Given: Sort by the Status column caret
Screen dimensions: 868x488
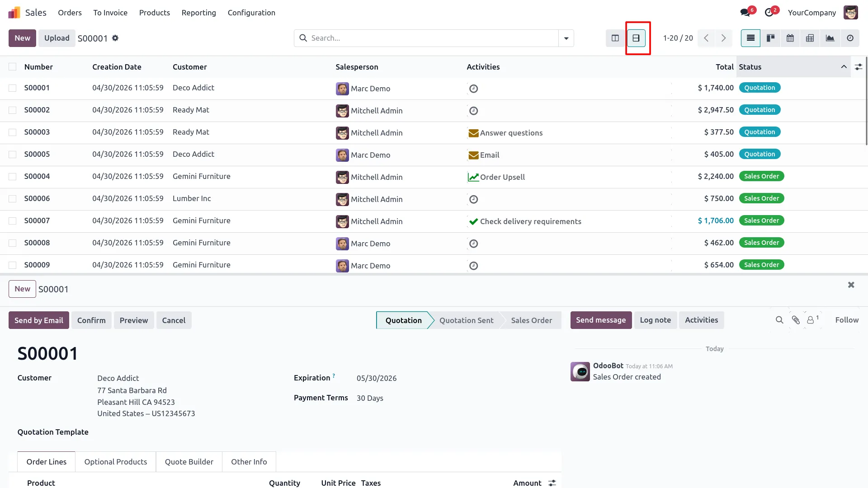Looking at the screenshot, I should click(x=844, y=67).
